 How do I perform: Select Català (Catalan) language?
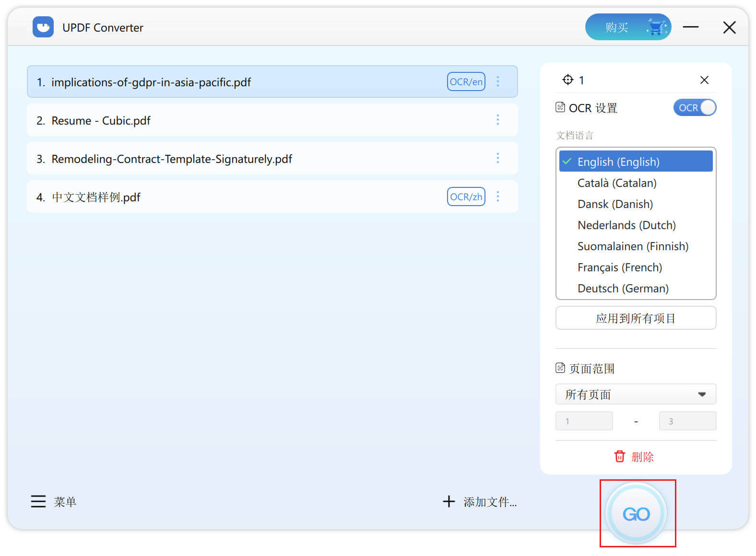point(636,183)
